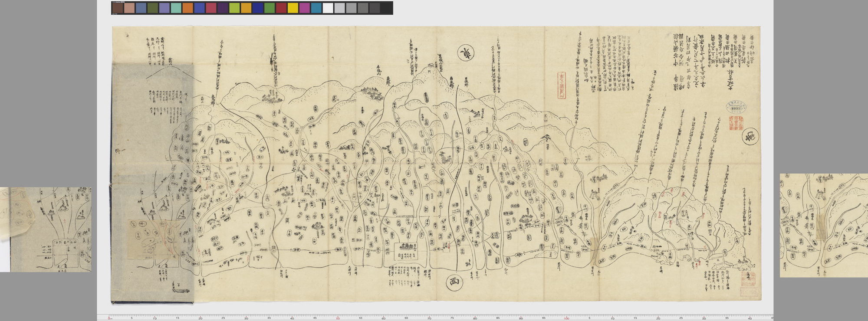The height and width of the screenshot is (321, 868).
Task: Select the slate blue swatch on the color checker
Action: [141, 8]
